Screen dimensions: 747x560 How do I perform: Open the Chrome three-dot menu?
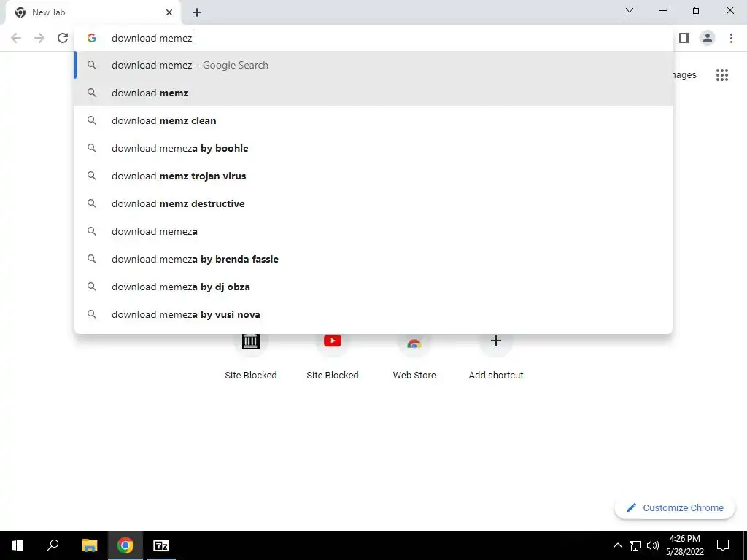pos(731,38)
